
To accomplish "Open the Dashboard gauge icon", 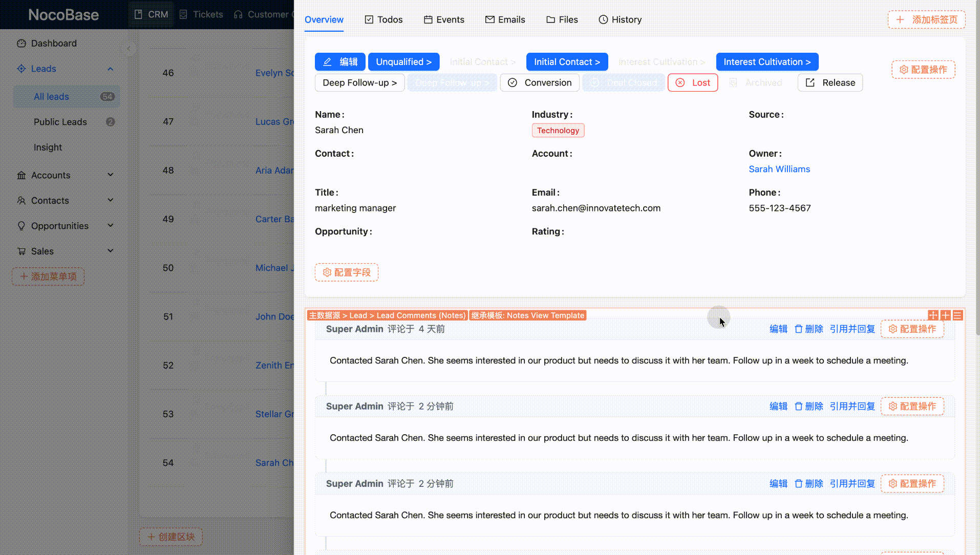I will pyautogui.click(x=22, y=43).
